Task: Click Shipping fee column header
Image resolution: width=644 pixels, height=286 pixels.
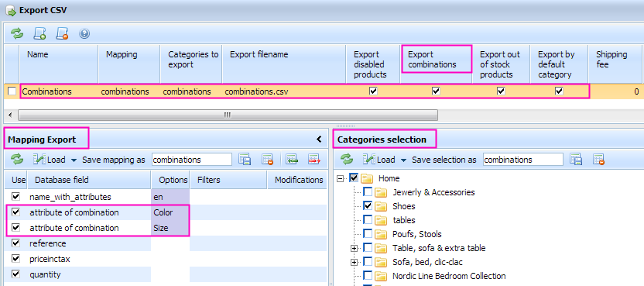Action: click(616, 64)
